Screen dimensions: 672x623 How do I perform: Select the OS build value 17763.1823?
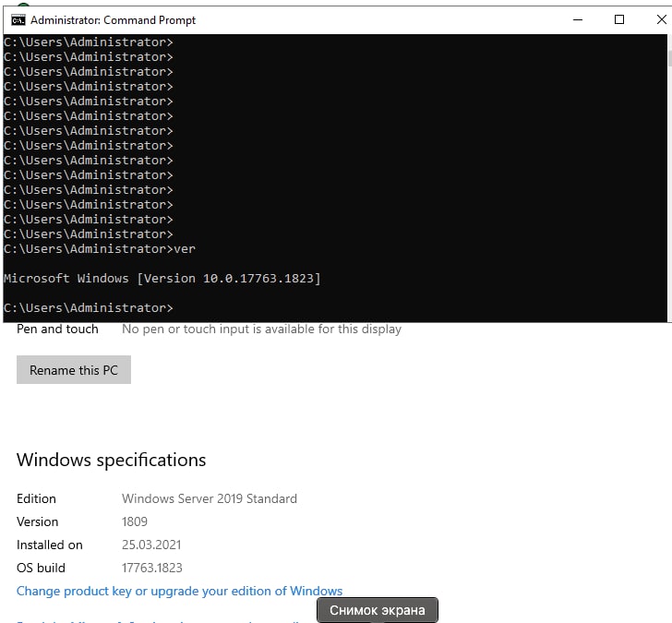pyautogui.click(x=152, y=569)
